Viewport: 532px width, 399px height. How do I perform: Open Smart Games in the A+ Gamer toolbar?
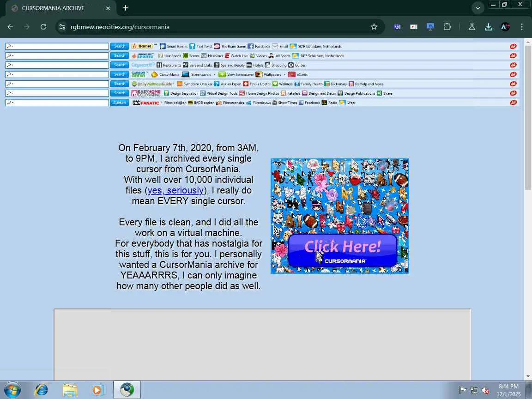click(173, 47)
